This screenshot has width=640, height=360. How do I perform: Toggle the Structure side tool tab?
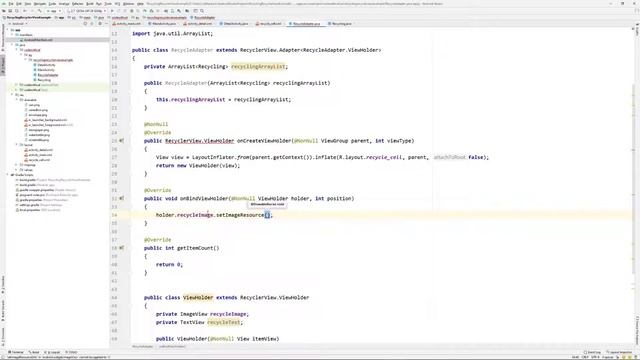[3, 284]
